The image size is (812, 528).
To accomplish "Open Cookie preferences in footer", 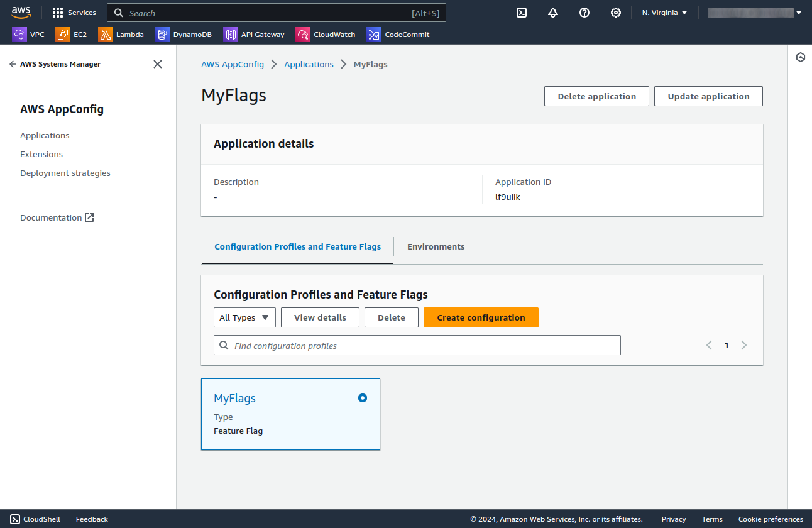I will pos(771,519).
